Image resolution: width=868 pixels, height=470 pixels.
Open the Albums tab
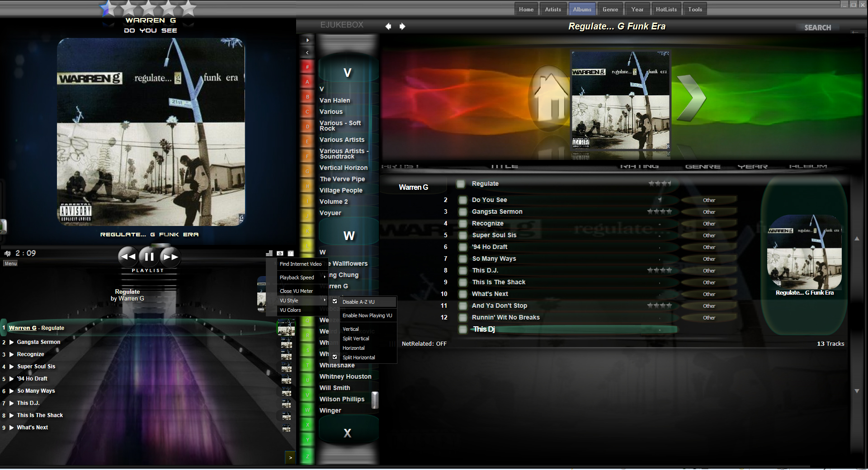582,9
